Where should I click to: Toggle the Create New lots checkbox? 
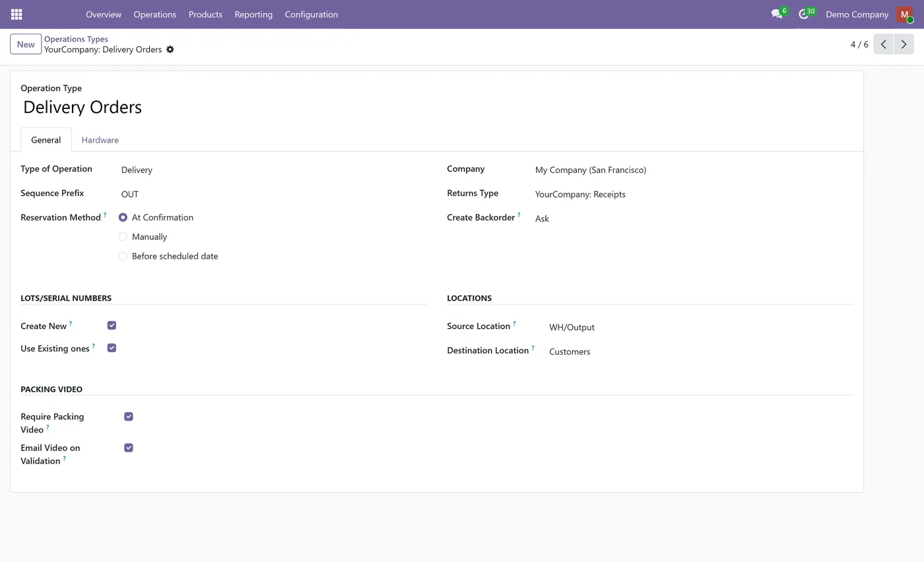coord(112,326)
